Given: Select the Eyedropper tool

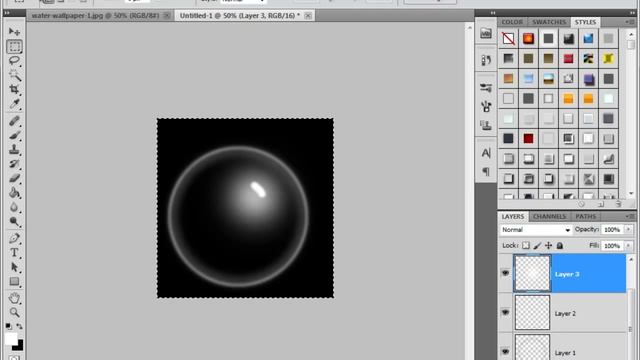Looking at the screenshot, I should [14, 104].
